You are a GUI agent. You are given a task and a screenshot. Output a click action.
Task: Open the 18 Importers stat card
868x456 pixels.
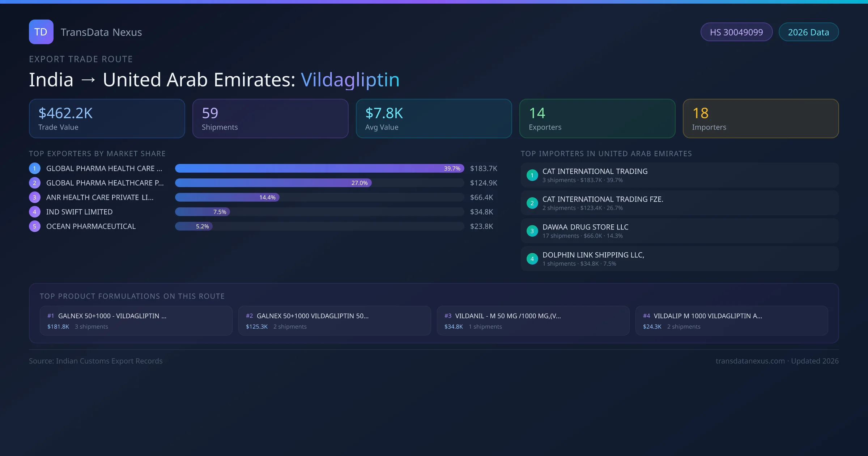(x=760, y=119)
